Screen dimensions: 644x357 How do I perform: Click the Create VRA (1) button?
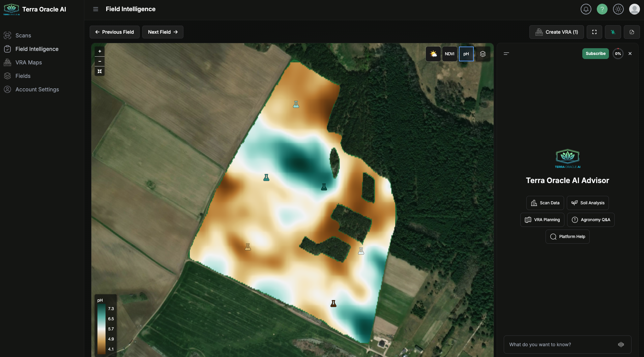click(x=556, y=32)
